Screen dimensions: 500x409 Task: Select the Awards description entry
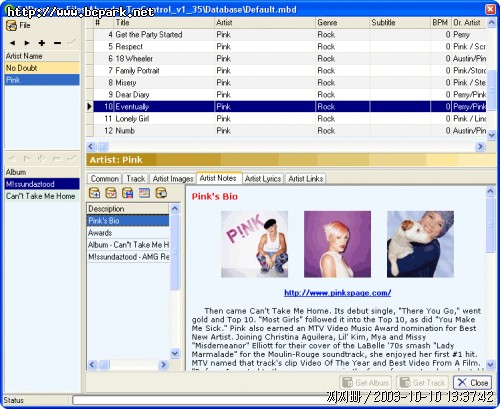click(x=128, y=233)
